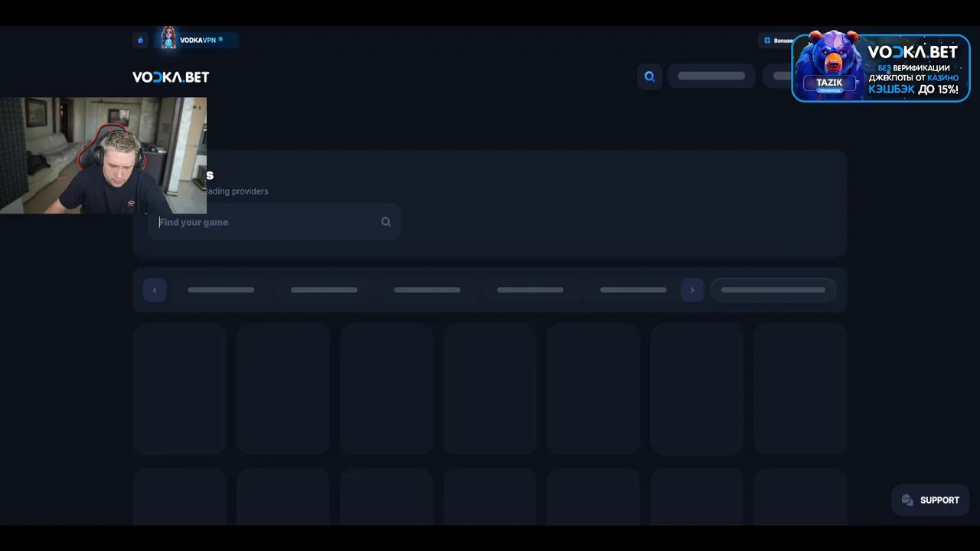Image resolution: width=980 pixels, height=551 pixels.
Task: Open the Bonuses button in the top bar
Action: click(776, 41)
